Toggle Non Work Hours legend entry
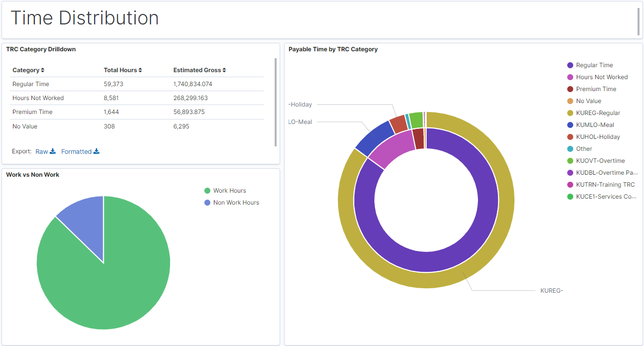644x346 pixels. pos(232,203)
